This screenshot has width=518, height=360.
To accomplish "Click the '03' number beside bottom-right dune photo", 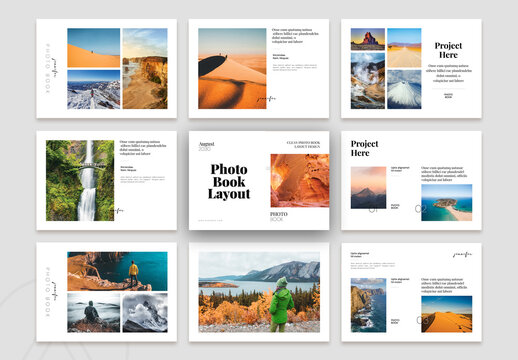I will click(x=422, y=320).
